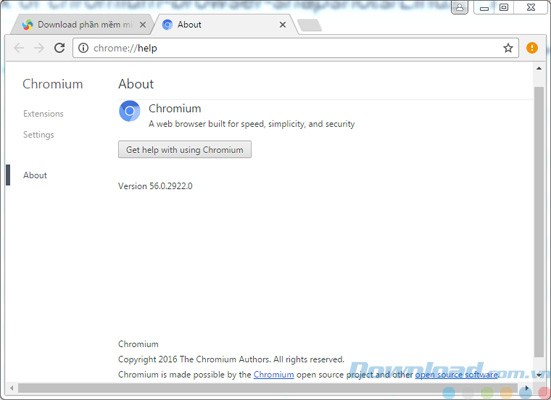Click the vertical scrollbar up arrow
The height and width of the screenshot is (400, 551).
[x=539, y=69]
